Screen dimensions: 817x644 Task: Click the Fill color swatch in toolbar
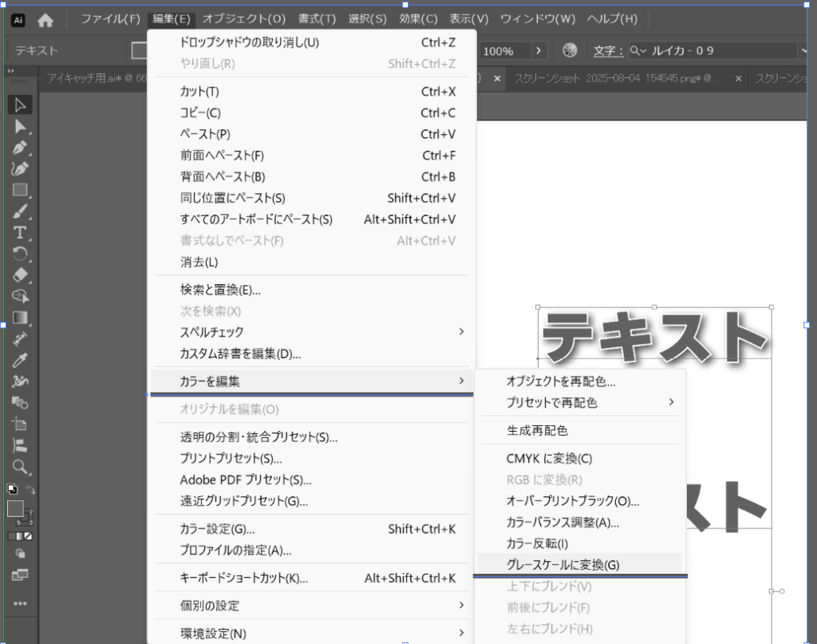[16, 508]
